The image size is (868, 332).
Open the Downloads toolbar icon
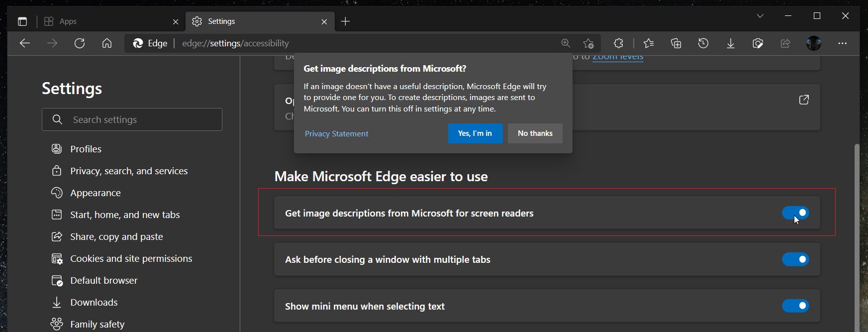coord(731,43)
